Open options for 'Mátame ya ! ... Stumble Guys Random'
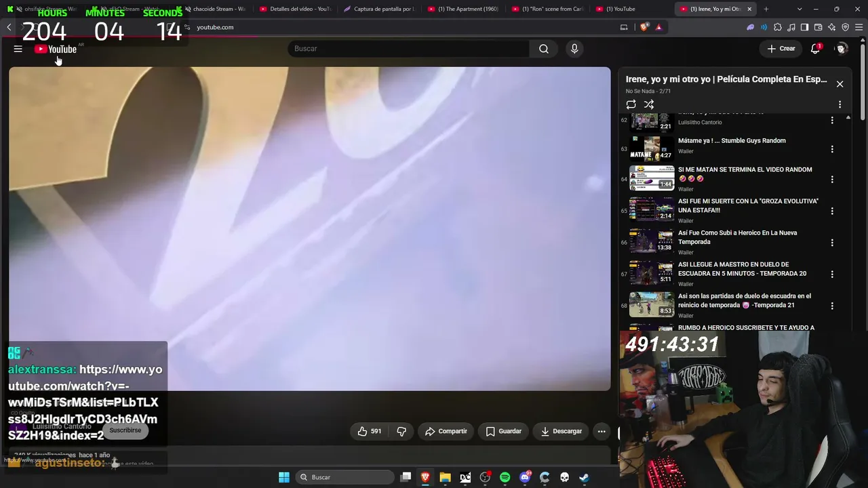 (832, 149)
